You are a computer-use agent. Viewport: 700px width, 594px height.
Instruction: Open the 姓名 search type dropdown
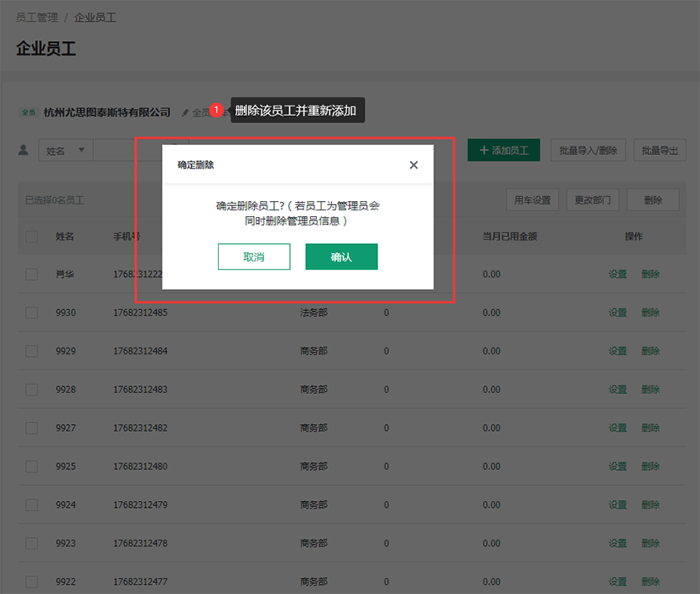click(x=65, y=151)
